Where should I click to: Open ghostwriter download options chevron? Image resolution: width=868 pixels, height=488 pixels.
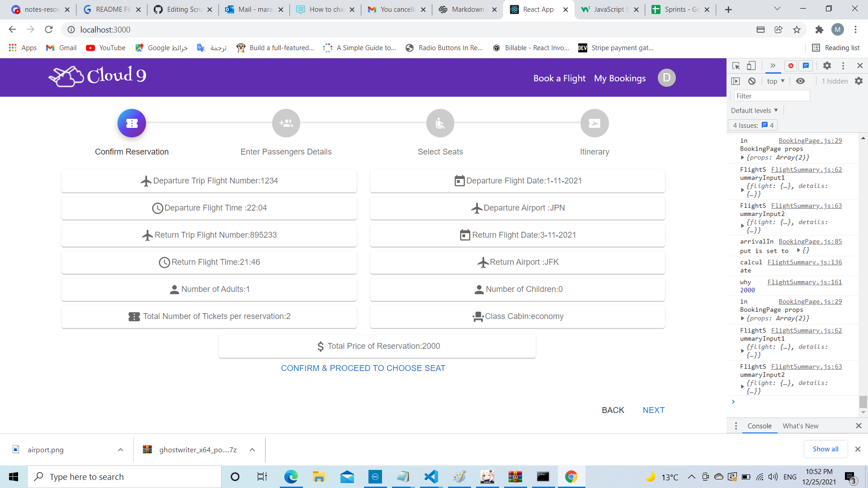click(x=252, y=450)
